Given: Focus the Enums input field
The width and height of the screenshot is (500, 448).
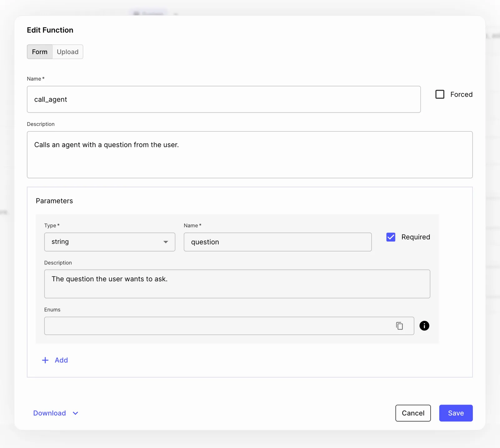Looking at the screenshot, I should [x=229, y=326].
